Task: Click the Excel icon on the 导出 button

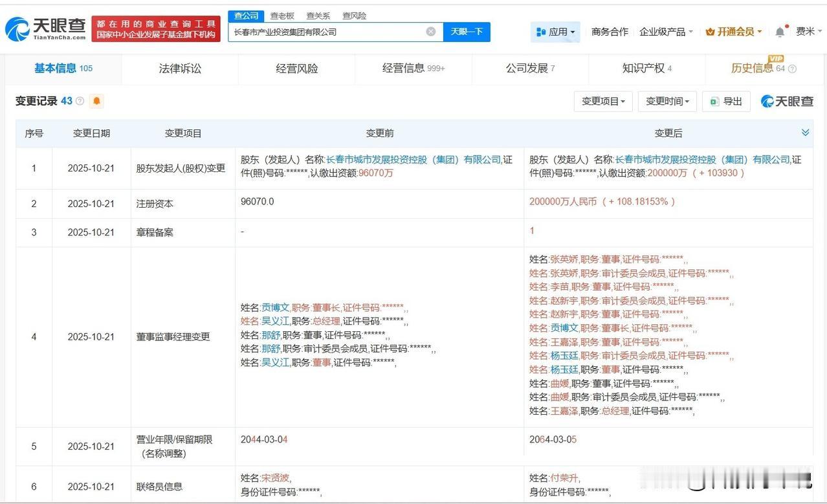Action: tap(713, 101)
